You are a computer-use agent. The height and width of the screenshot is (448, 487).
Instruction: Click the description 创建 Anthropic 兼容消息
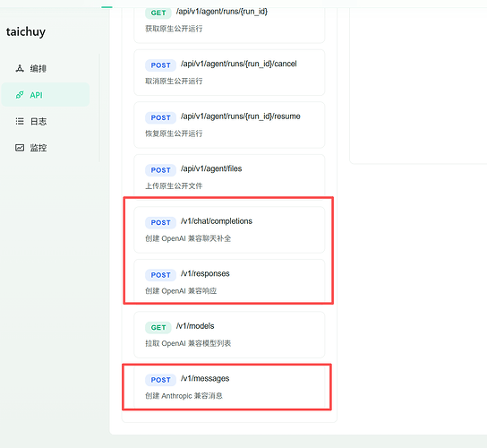point(184,396)
